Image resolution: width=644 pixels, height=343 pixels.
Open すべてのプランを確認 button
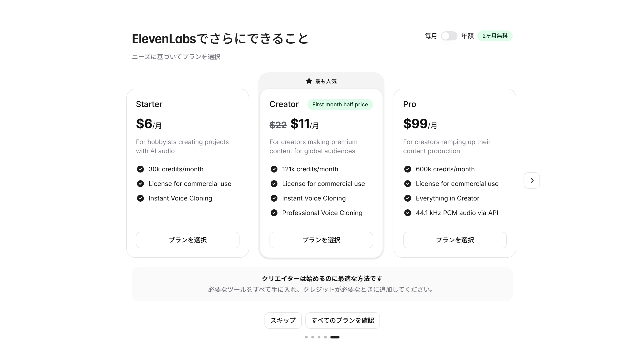342,320
